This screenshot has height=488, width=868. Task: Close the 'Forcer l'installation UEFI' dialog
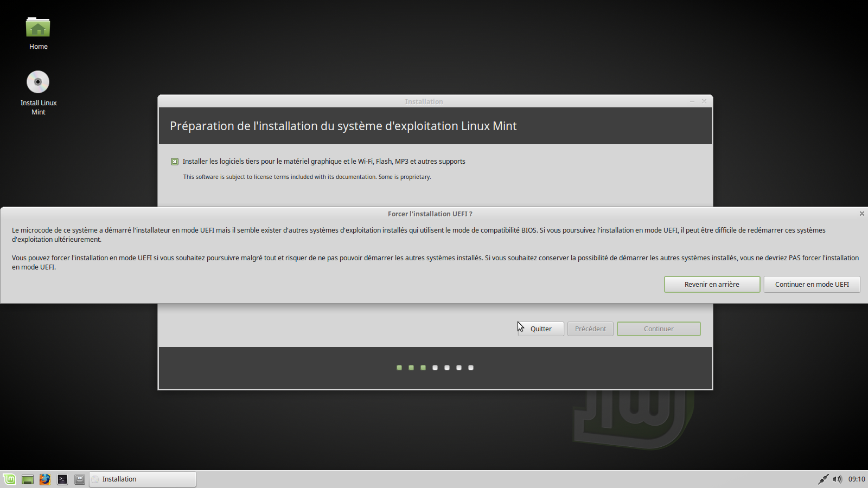861,214
